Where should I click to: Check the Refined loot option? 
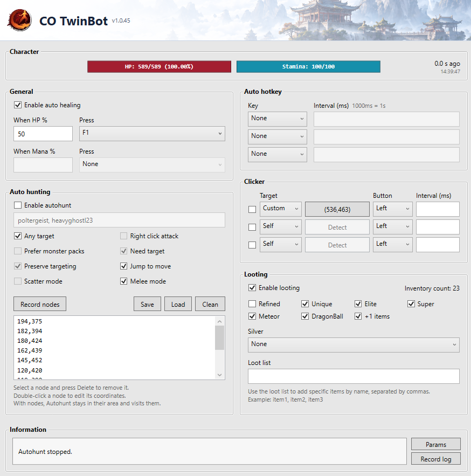click(252, 304)
